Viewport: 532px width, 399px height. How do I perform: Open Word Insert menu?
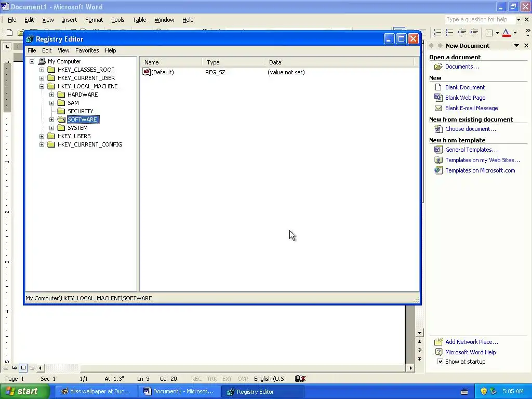click(70, 20)
